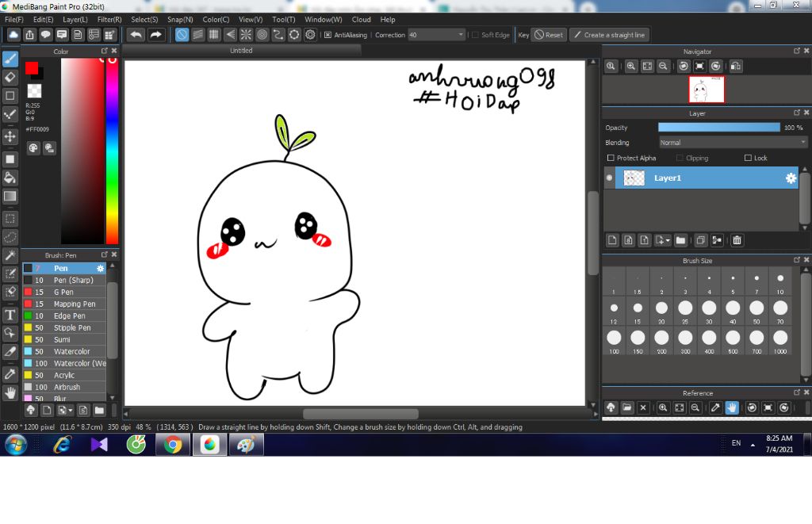This screenshot has height=524, width=812.
Task: Select the Eraser tool
Action: pyautogui.click(x=10, y=77)
